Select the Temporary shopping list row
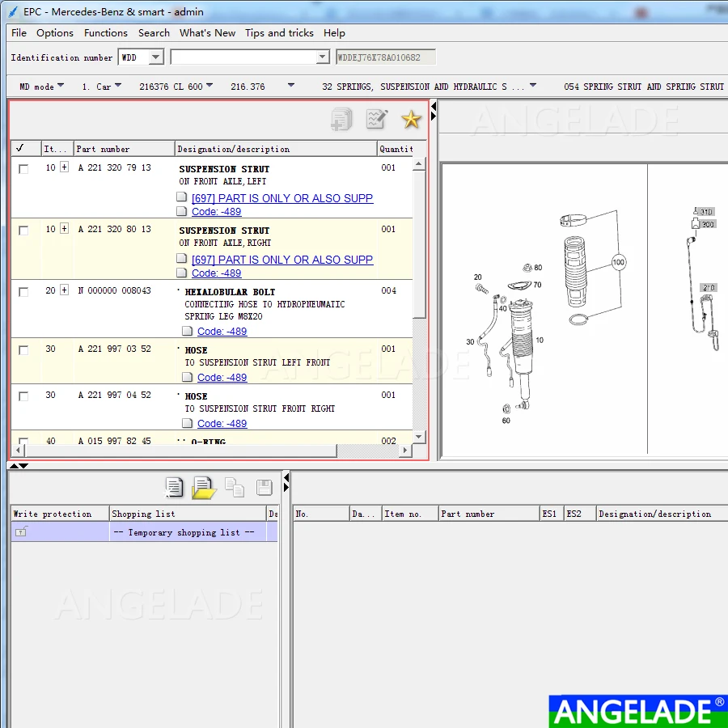 144,531
